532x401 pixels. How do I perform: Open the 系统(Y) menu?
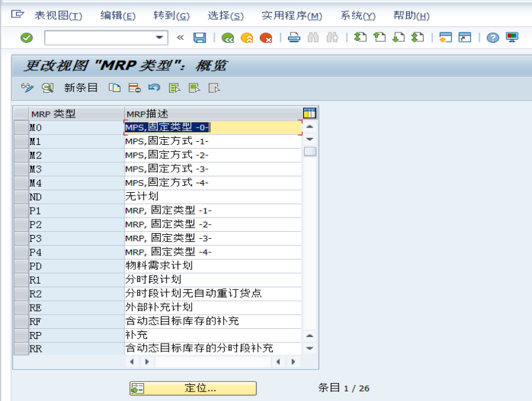tap(358, 15)
